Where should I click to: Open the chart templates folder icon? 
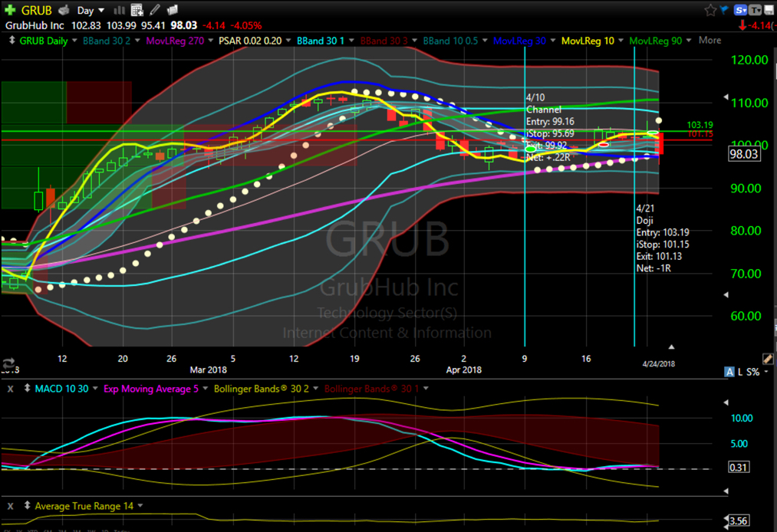[172, 10]
